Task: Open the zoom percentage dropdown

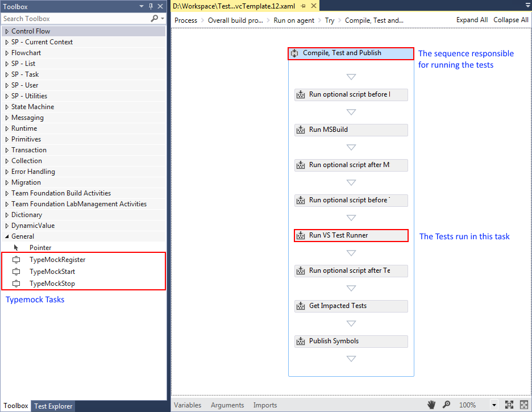Action: (x=494, y=405)
